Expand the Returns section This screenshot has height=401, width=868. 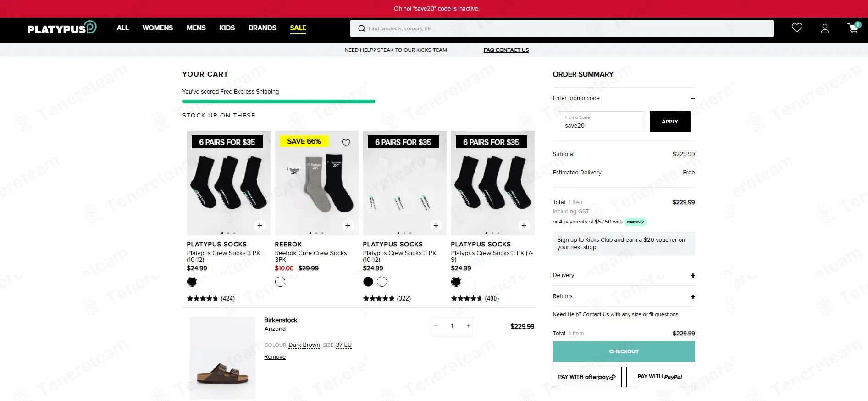tap(693, 296)
